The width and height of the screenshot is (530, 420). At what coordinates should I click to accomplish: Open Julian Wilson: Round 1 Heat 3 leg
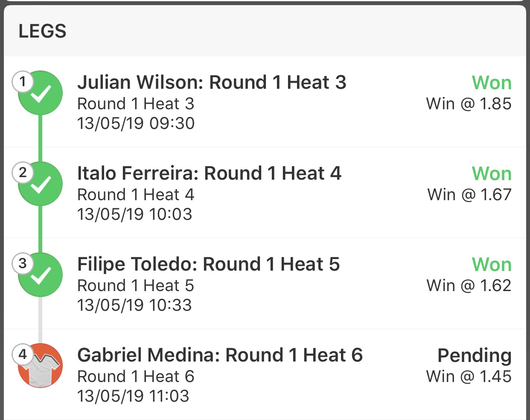click(x=265, y=102)
